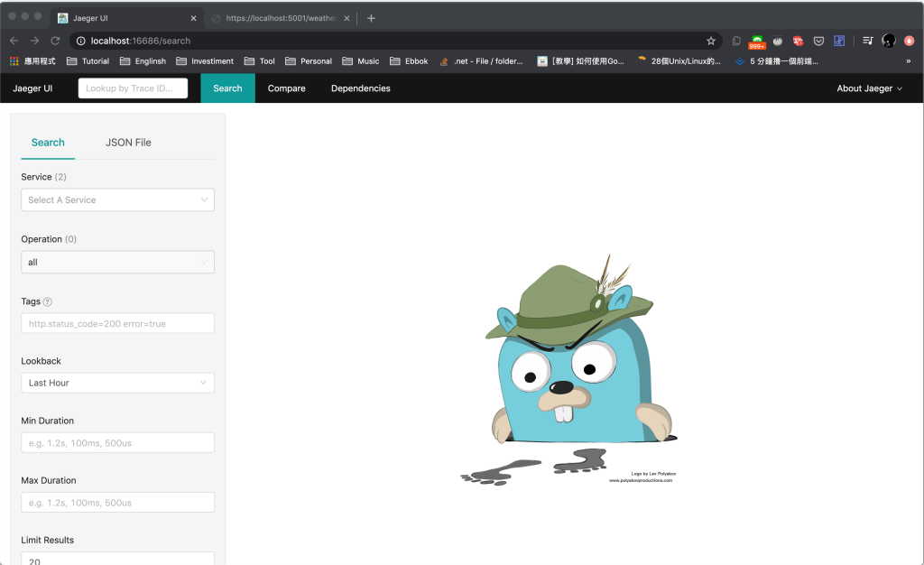This screenshot has width=924, height=565.
Task: Open the media queue control icon
Action: point(867,41)
